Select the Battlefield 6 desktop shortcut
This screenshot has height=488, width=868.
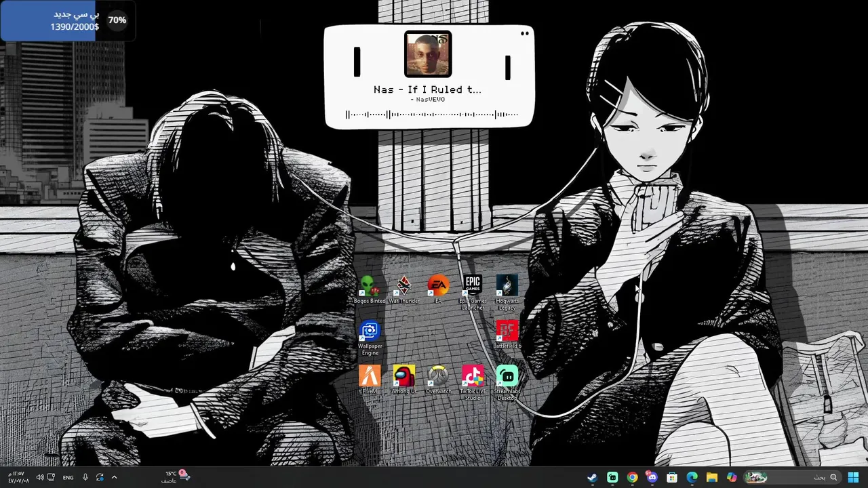coord(507,335)
